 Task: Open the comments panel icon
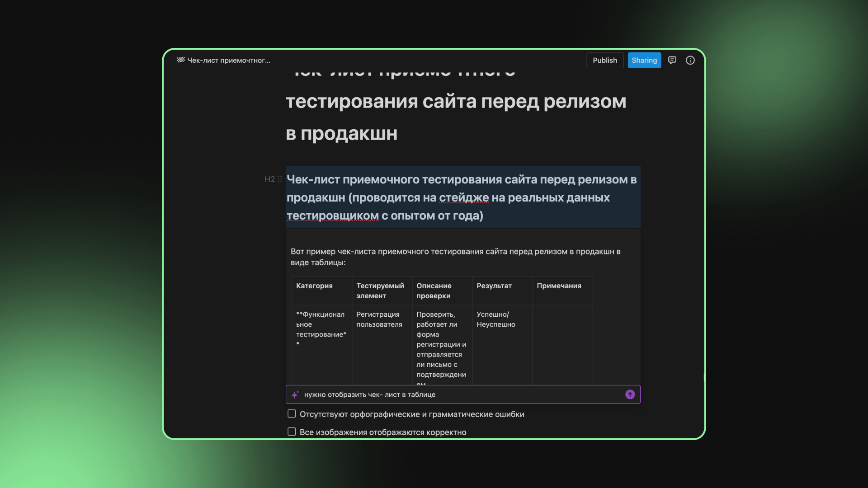pyautogui.click(x=672, y=60)
